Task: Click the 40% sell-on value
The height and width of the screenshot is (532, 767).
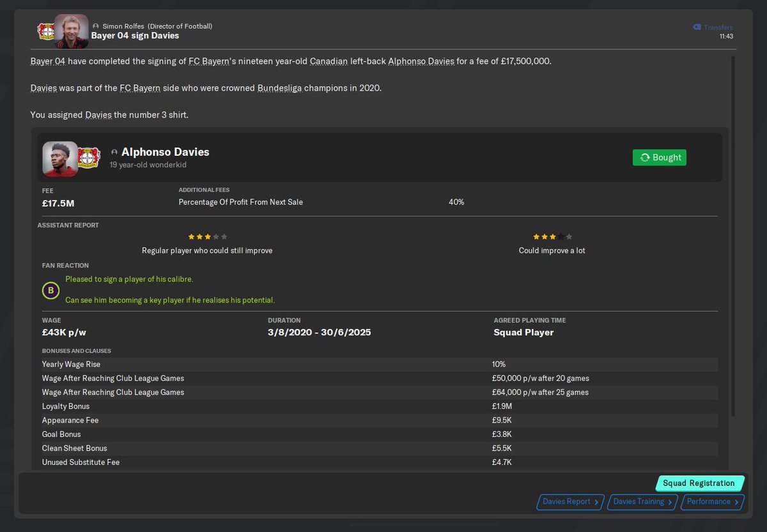Action: pos(456,202)
